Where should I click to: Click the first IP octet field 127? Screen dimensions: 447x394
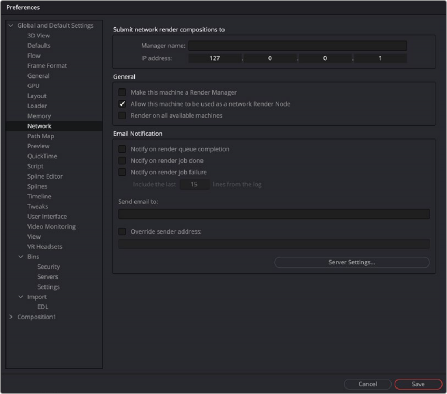click(215, 58)
